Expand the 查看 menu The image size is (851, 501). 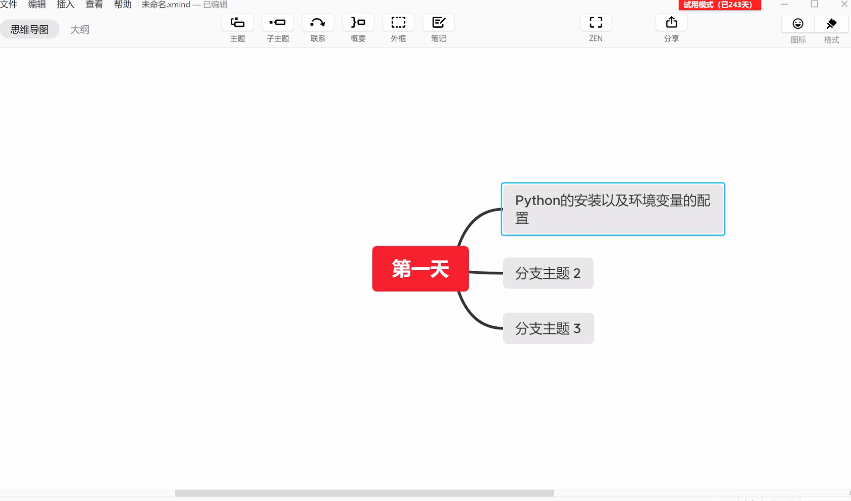pos(94,5)
